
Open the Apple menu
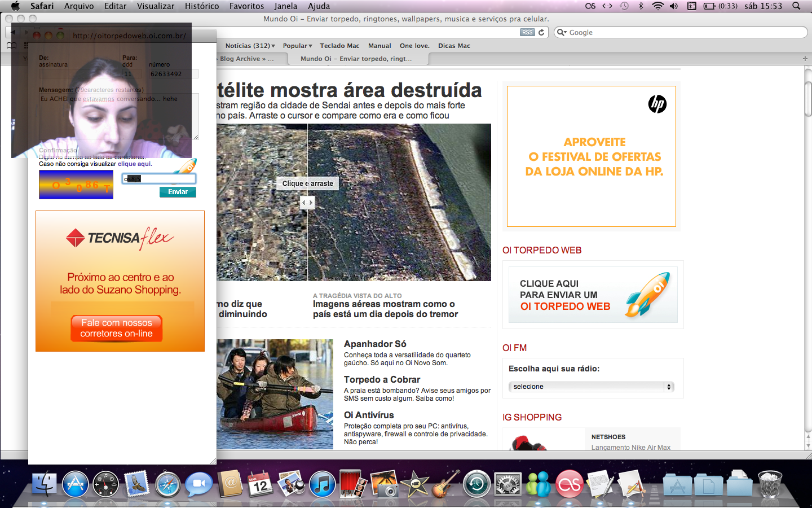[15, 6]
